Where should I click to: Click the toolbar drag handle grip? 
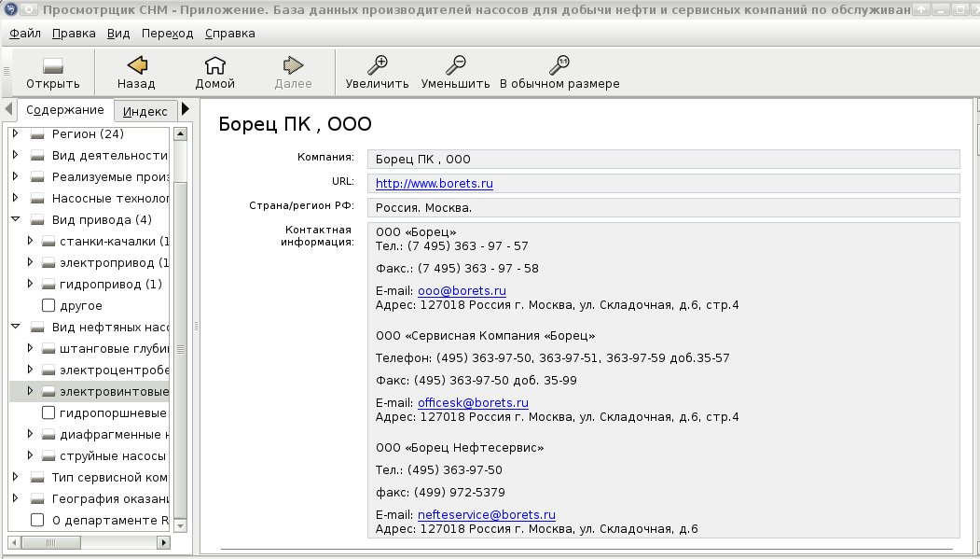click(7, 71)
